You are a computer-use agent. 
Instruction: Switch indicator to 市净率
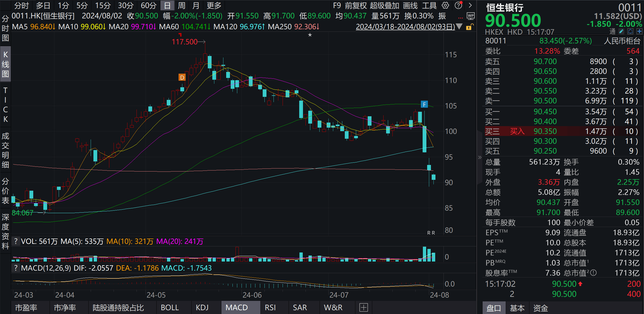tap(65, 307)
